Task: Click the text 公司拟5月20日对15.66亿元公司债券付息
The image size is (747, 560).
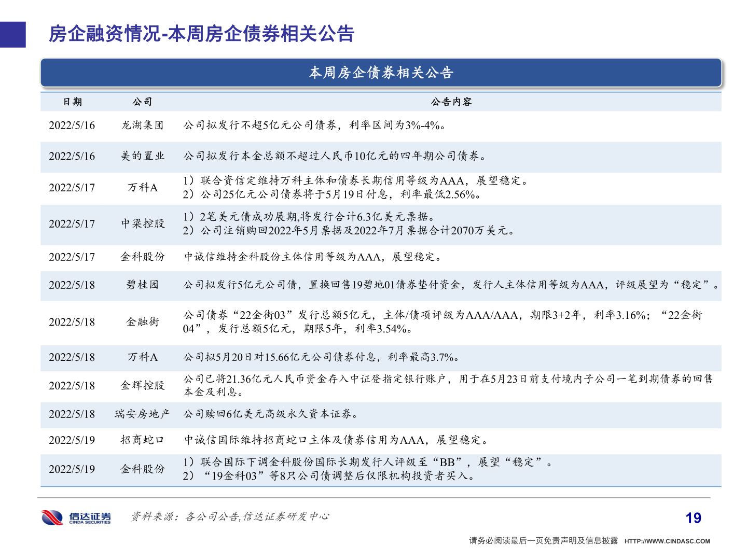Action: coord(321,357)
